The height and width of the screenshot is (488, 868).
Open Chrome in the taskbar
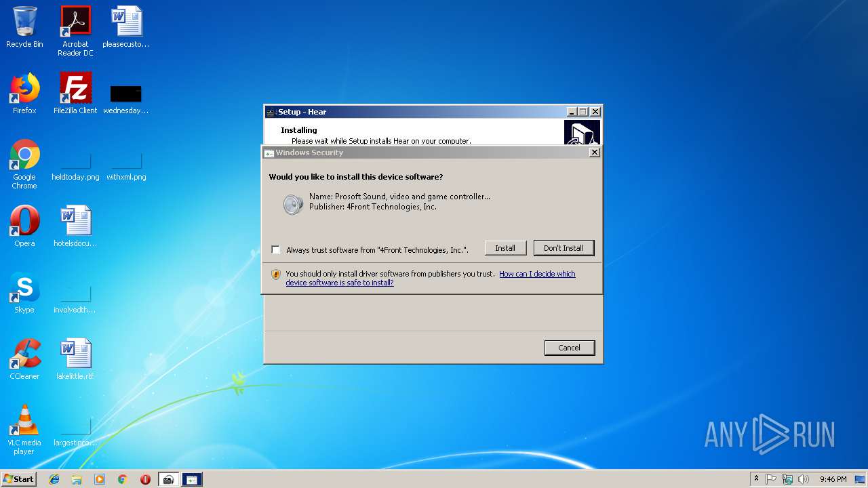122,479
